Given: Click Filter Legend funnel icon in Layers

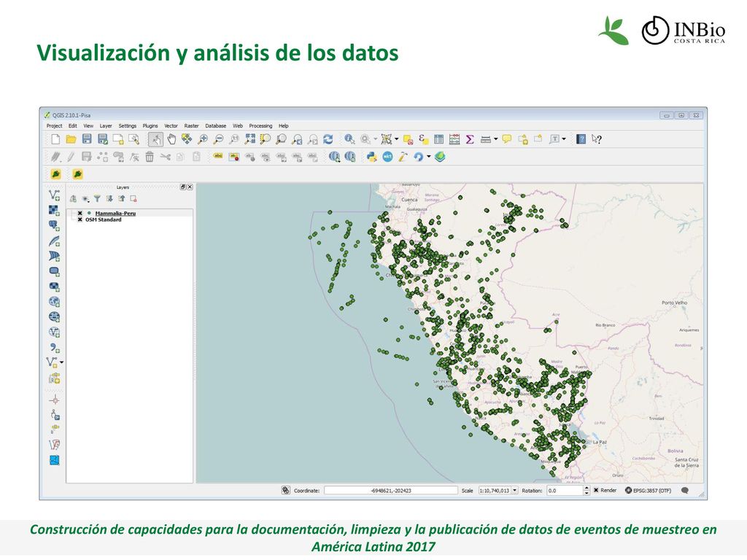Looking at the screenshot, I should (97, 198).
